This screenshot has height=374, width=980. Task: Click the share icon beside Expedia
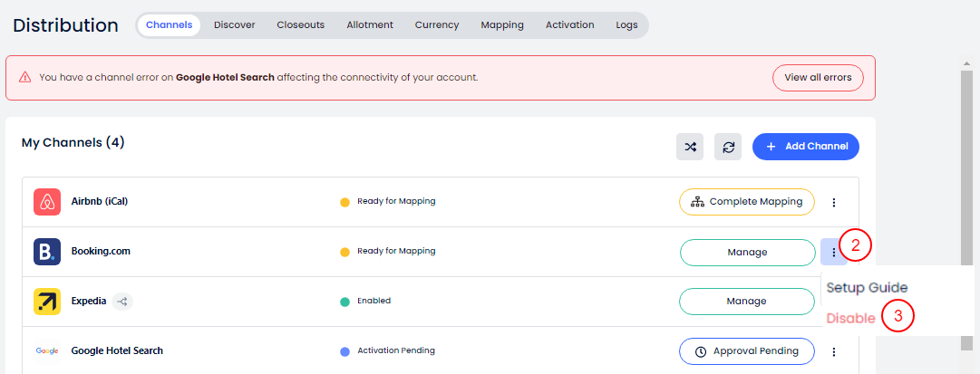[122, 302]
